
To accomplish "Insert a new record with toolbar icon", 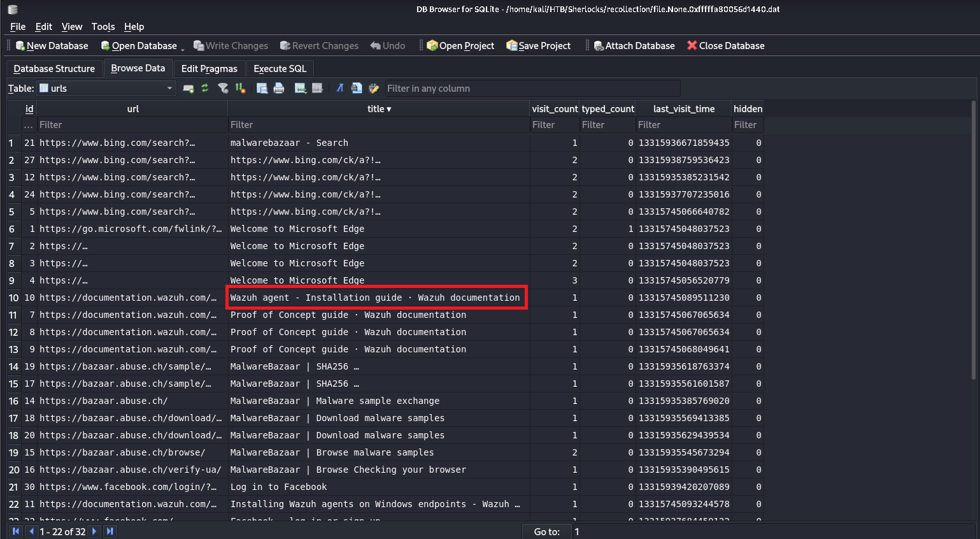I will [x=301, y=89].
